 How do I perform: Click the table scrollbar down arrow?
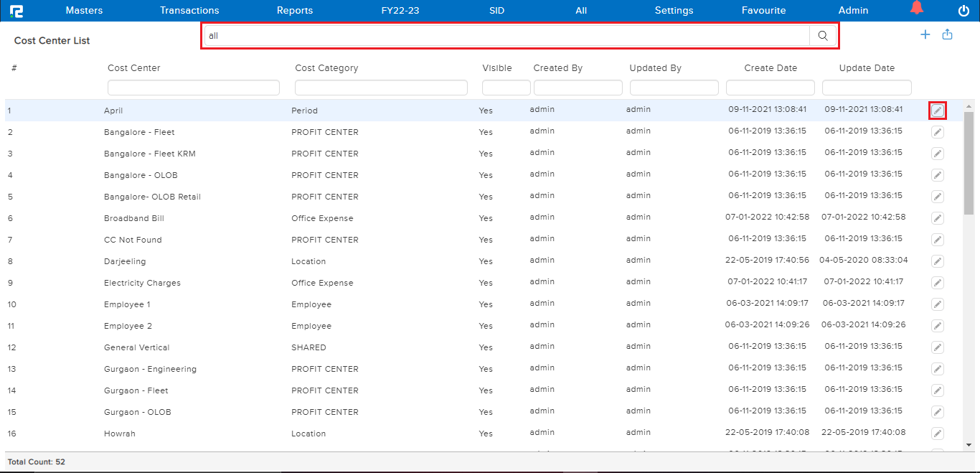[969, 445]
